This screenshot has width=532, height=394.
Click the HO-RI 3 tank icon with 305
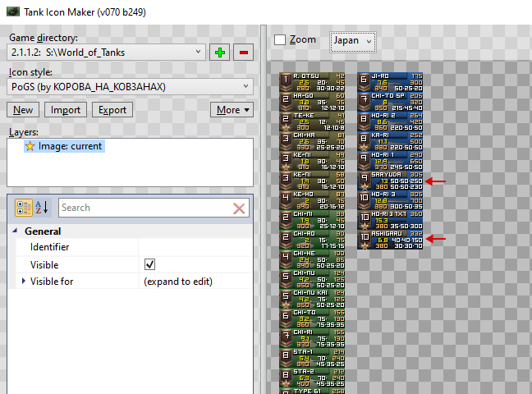pyautogui.click(x=390, y=200)
